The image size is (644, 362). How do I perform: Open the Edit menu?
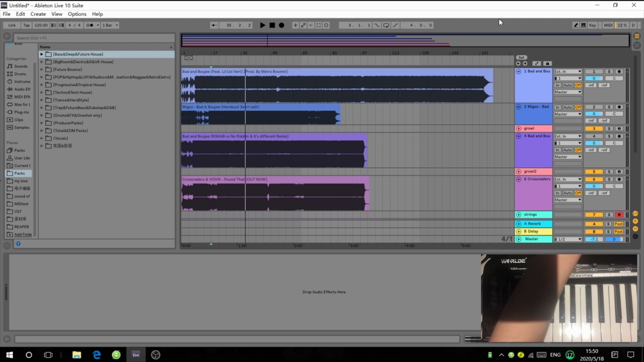(20, 14)
